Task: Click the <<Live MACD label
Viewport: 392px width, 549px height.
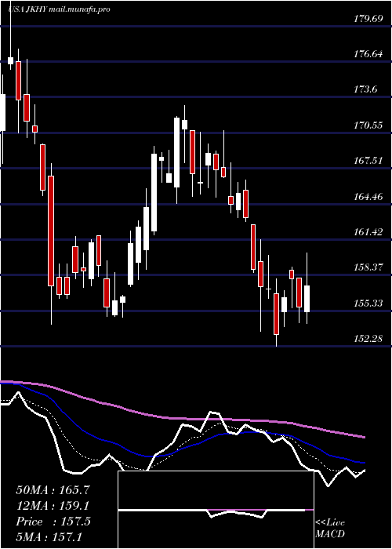Action: tap(330, 529)
